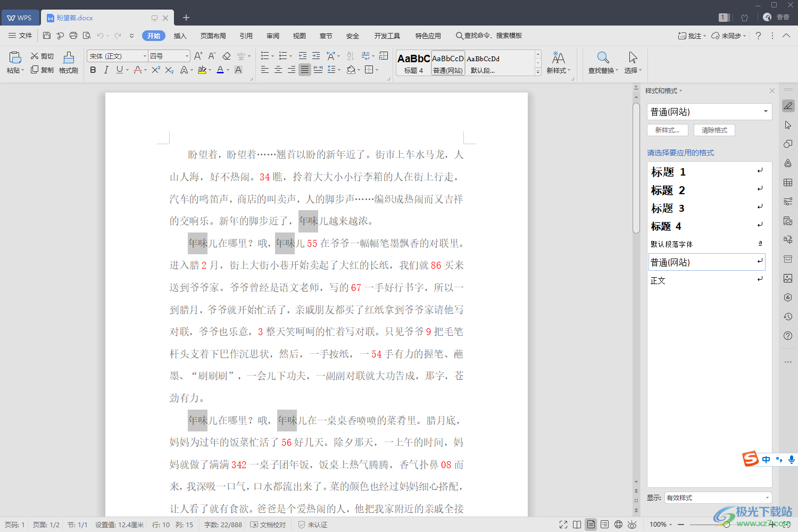This screenshot has height=532, width=798.
Task: Open Find and Replace (查找替换) magnifier
Action: 603,63
